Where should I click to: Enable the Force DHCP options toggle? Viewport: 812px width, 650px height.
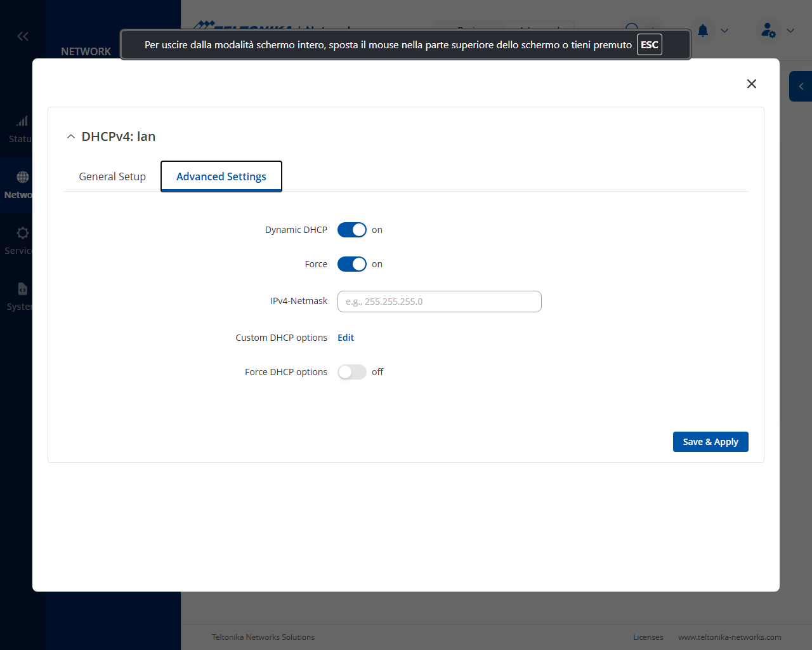(x=352, y=372)
